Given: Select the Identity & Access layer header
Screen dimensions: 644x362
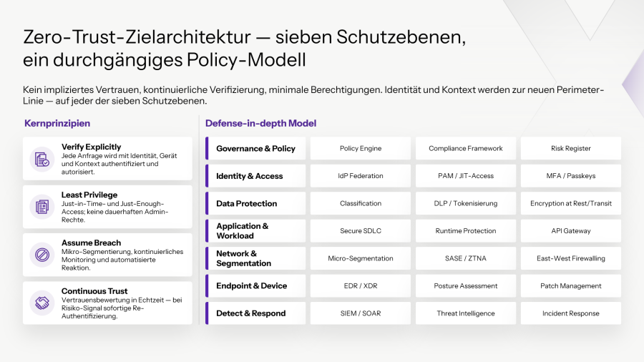Looking at the screenshot, I should 255,176.
